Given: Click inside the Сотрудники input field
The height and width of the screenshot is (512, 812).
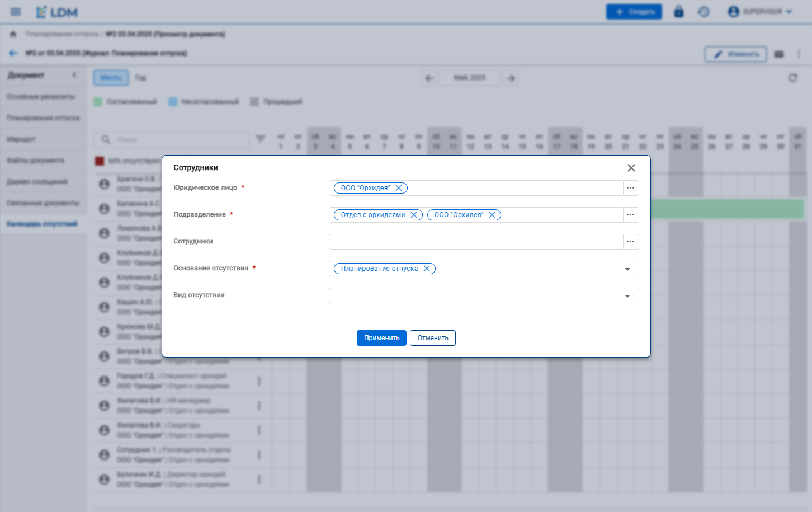Looking at the screenshot, I should (475, 242).
